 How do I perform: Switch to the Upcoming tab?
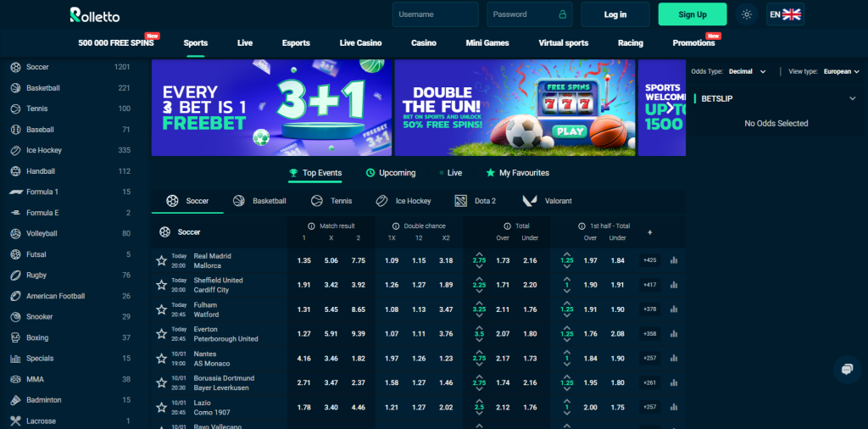point(391,173)
